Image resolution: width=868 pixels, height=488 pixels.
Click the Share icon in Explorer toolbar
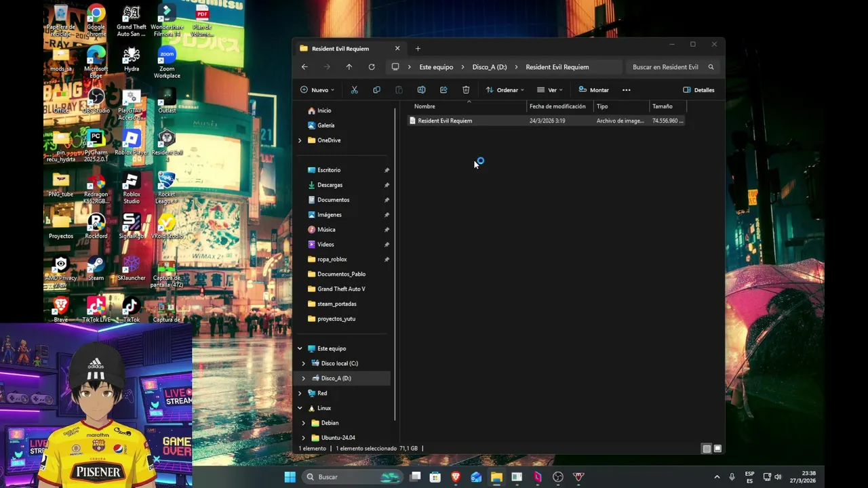click(x=443, y=90)
